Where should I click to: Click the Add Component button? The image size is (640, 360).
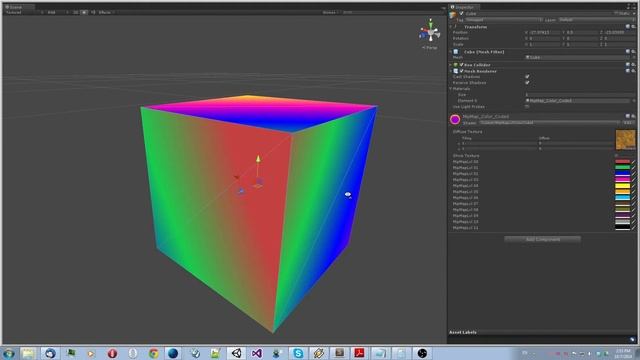(x=542, y=239)
